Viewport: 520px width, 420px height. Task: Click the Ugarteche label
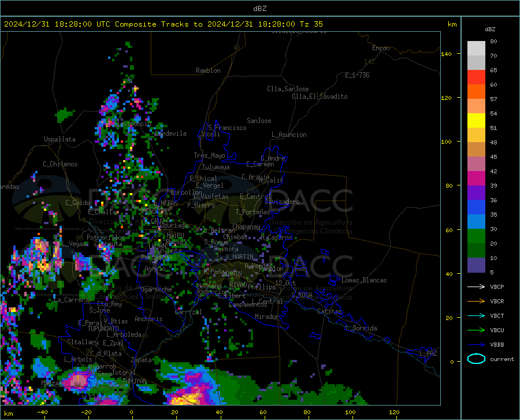pos(156,289)
